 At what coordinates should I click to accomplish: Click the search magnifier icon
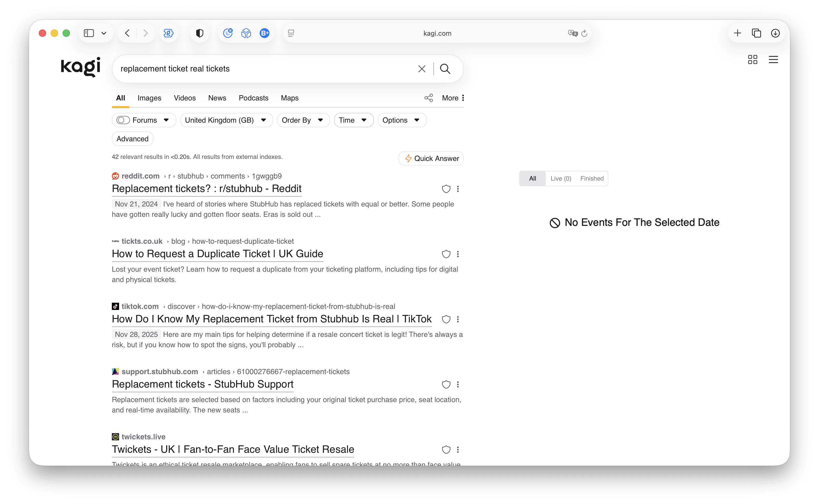pyautogui.click(x=445, y=69)
